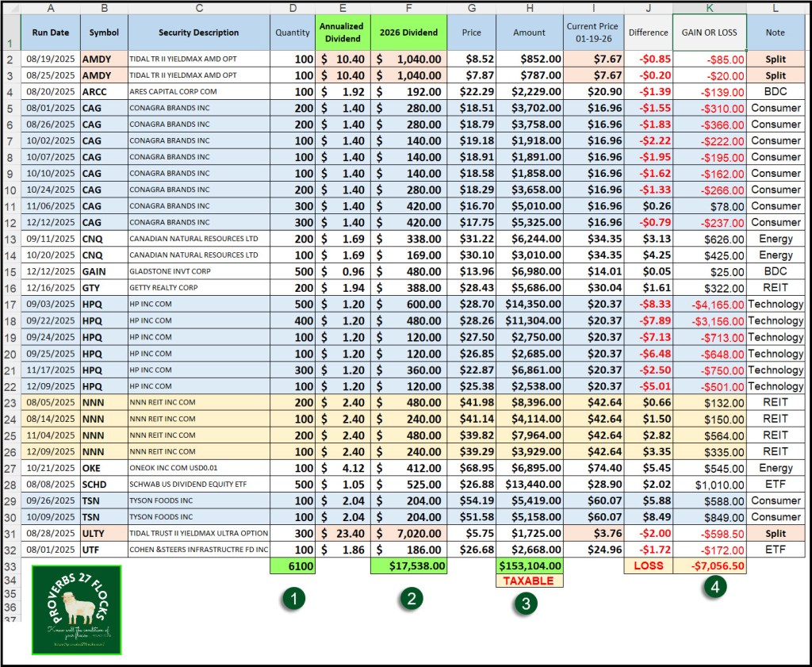
Task: Click the 2026 dividend total $17,538.00
Action: 408,566
